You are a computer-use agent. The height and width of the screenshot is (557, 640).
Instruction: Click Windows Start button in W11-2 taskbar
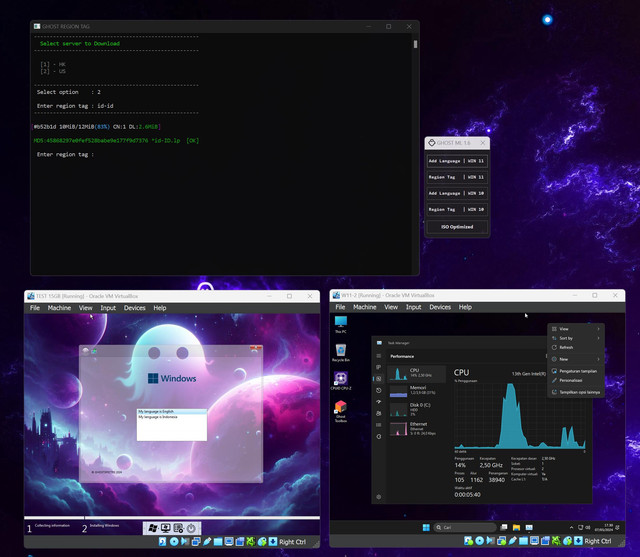point(426,527)
